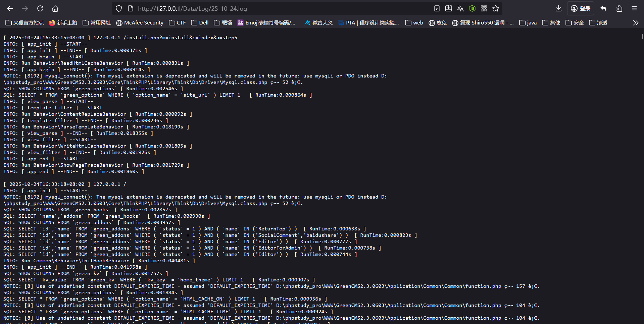Open the downloads panel
This screenshot has width=644, height=324.
coord(558,8)
